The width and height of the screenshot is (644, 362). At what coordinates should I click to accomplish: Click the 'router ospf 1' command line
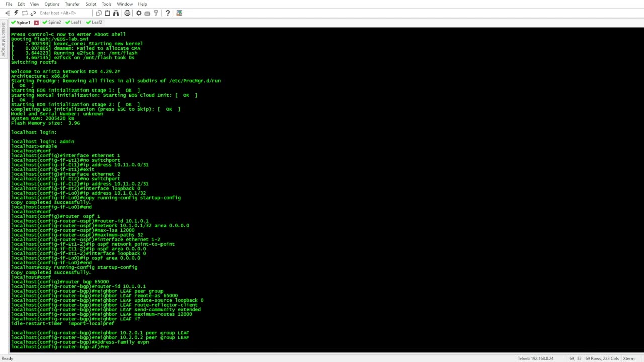55,216
